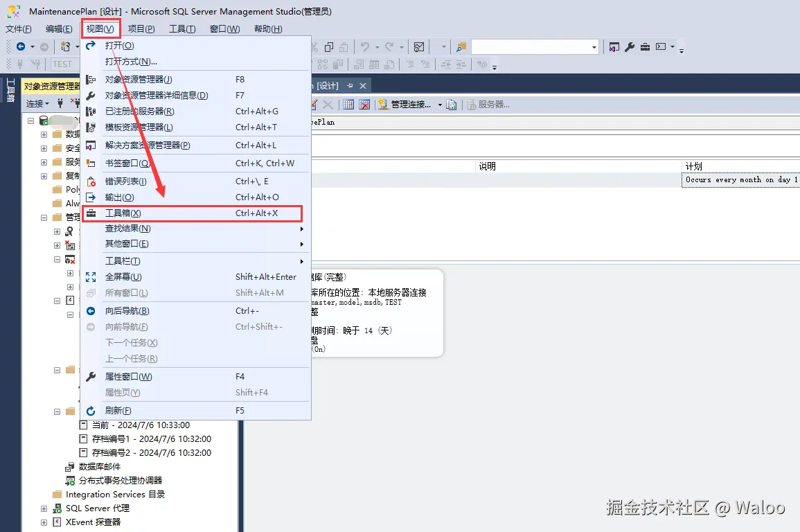Image resolution: width=800 pixels, height=532 pixels.
Task: Click the Copy icon in the main toolbar
Action: point(329,47)
